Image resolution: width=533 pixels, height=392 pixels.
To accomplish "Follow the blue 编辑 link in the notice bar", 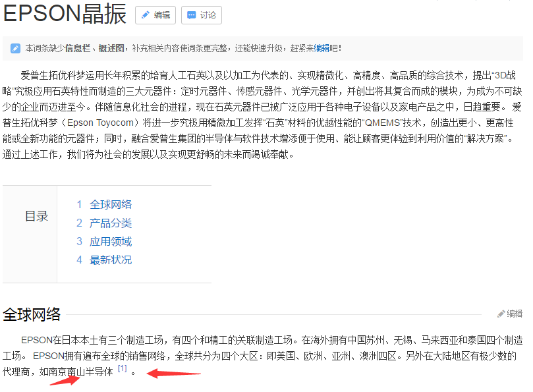I will click(322, 48).
